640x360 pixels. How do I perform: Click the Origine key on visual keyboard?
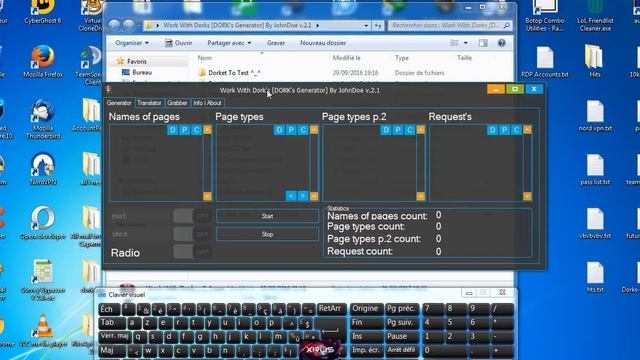tap(366, 309)
